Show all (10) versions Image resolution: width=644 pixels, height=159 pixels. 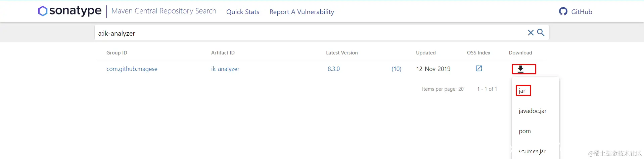397,69
